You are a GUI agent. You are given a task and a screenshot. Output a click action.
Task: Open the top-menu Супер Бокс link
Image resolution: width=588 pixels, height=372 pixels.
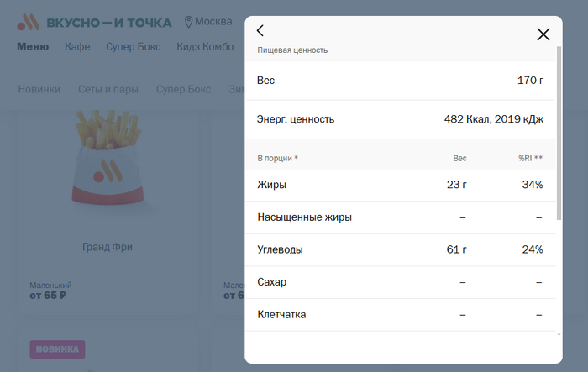click(x=134, y=46)
